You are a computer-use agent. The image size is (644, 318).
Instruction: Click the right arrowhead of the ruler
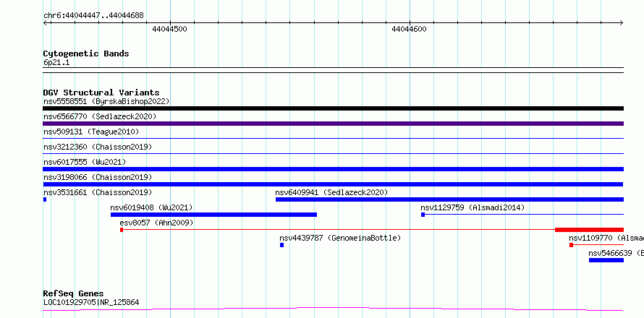(620, 23)
